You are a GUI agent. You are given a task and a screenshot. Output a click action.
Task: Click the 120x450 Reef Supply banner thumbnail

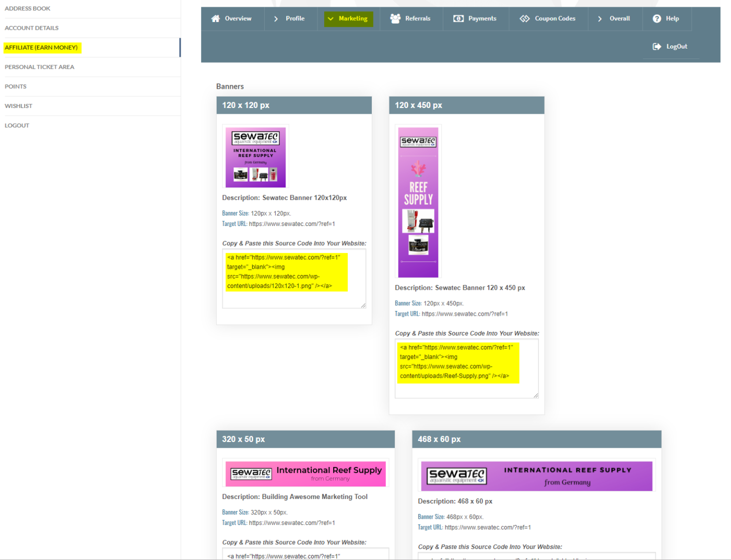(x=418, y=202)
